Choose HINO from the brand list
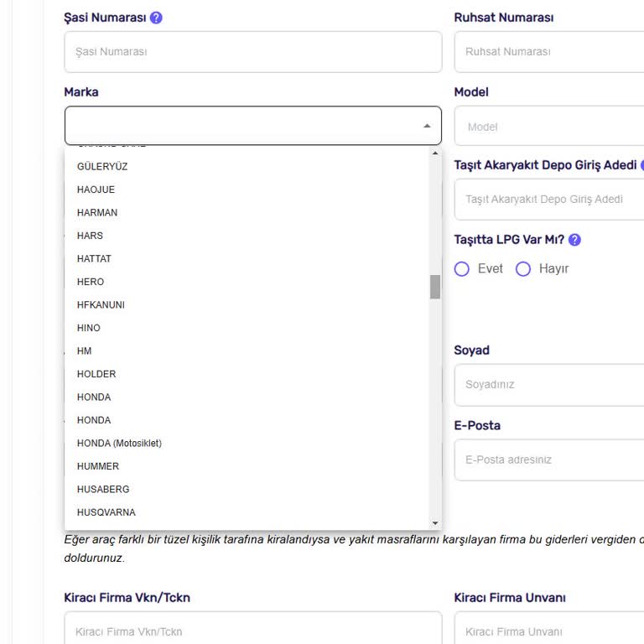The height and width of the screenshot is (644, 644). [89, 328]
